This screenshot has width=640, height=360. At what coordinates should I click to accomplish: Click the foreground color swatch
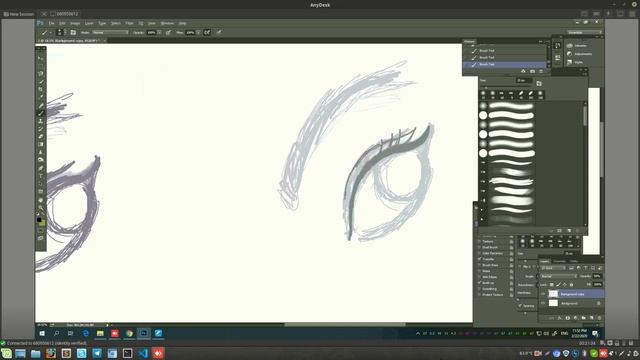39,220
